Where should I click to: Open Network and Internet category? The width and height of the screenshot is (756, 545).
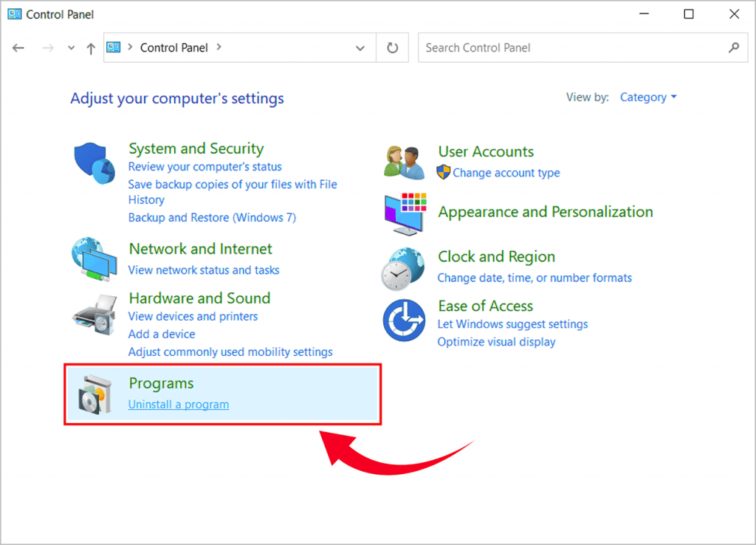point(201,249)
